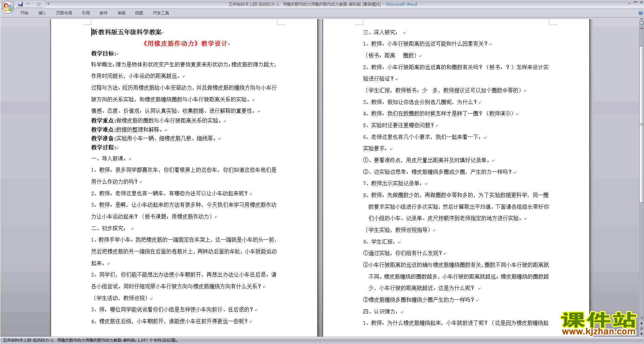The image size is (644, 344).
Task: Click the Select Browse Object round button
Action: (x=641, y=329)
